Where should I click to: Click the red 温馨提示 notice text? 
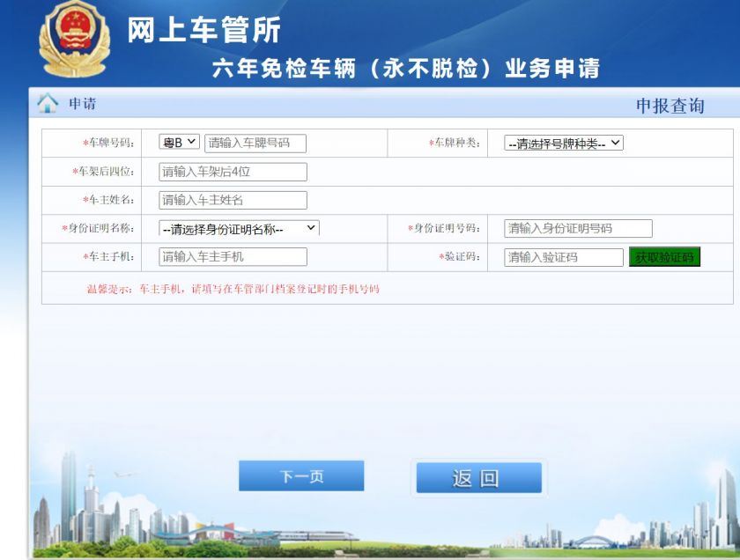pyautogui.click(x=233, y=289)
